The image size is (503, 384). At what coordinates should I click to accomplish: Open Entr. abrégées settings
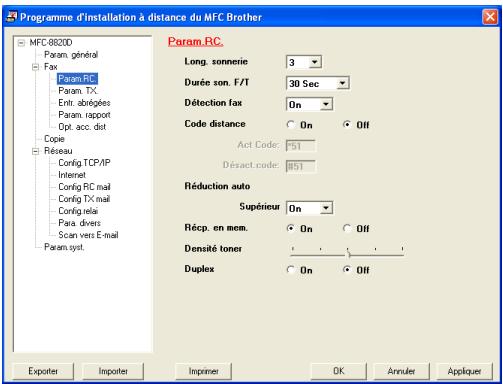84,103
